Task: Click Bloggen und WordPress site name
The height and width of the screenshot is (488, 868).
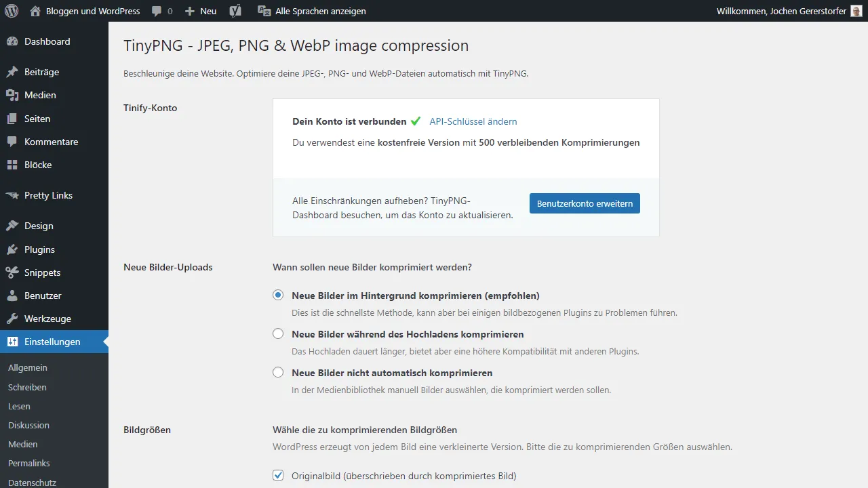Action: 93,11
